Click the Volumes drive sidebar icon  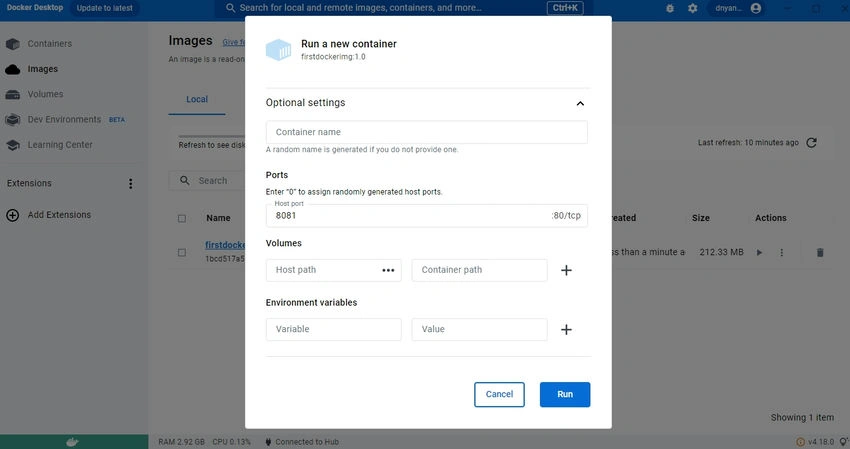click(12, 94)
